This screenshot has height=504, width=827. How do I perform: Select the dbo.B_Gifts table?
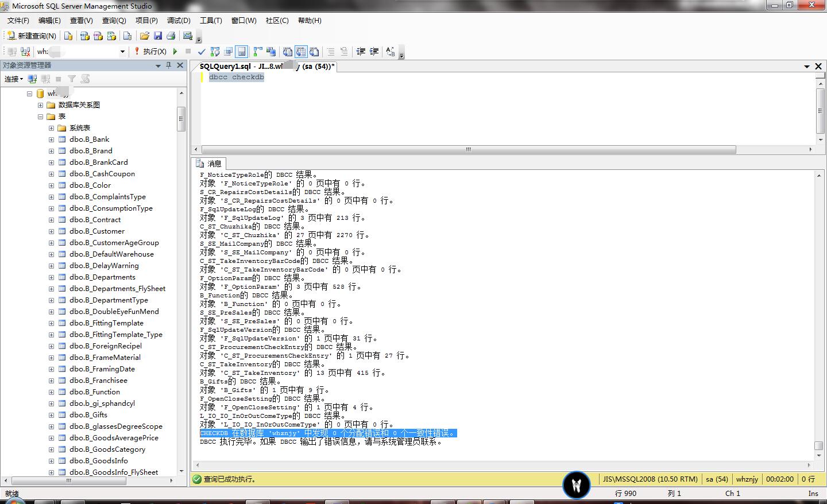pyautogui.click(x=88, y=415)
